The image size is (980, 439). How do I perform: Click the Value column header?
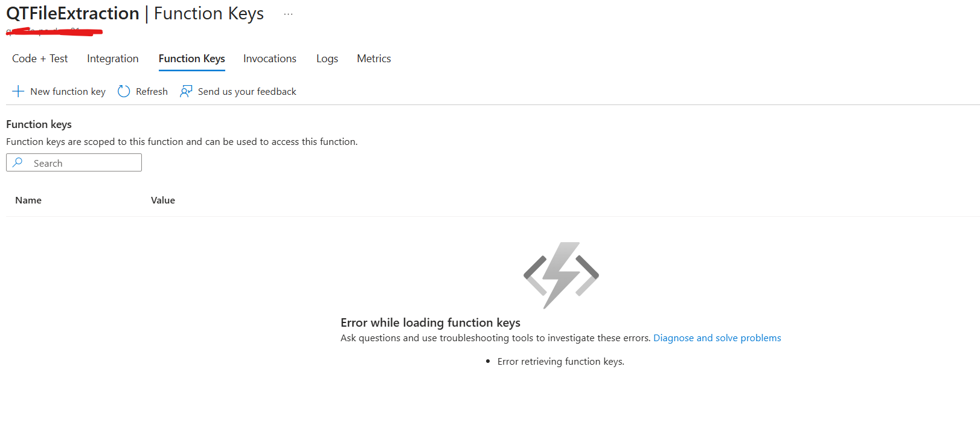coord(163,200)
